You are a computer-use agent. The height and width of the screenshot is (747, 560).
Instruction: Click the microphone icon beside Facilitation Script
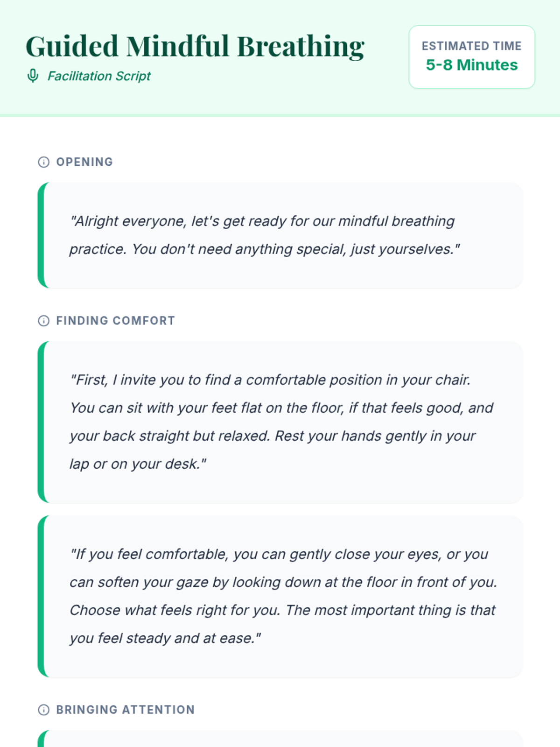tap(33, 76)
